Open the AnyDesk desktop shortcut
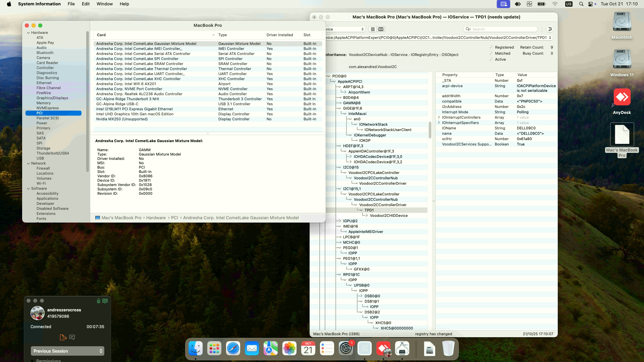 tap(622, 102)
